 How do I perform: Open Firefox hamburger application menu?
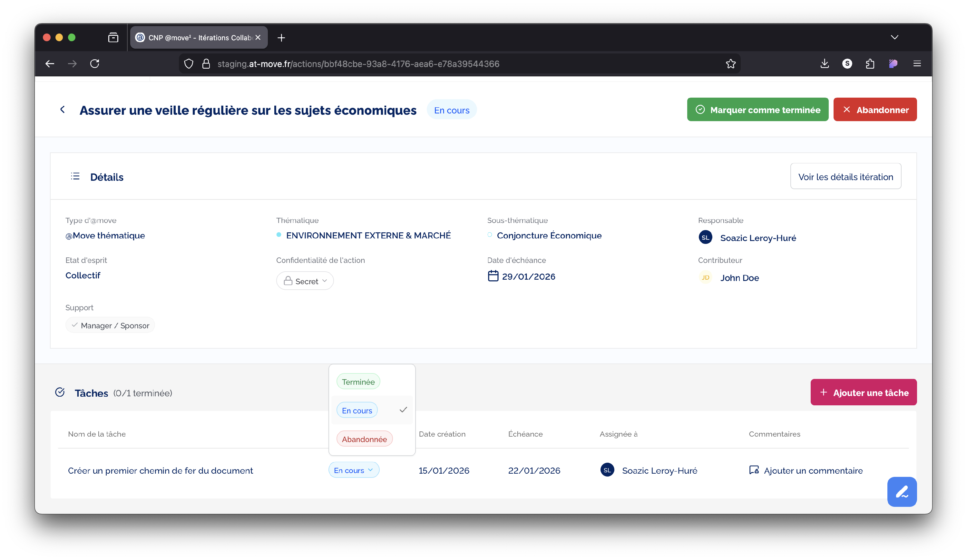pos(917,64)
